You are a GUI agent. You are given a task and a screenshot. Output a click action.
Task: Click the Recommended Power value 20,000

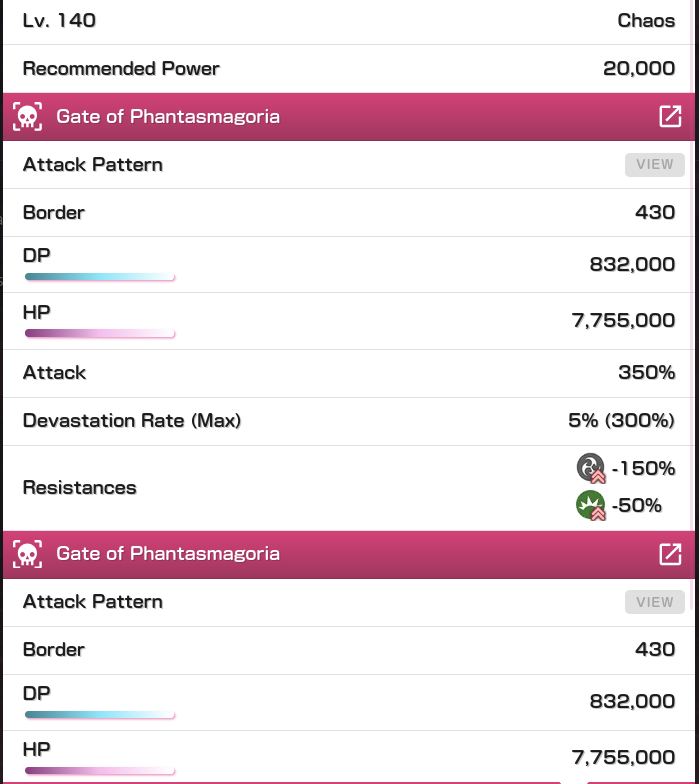[x=639, y=68]
